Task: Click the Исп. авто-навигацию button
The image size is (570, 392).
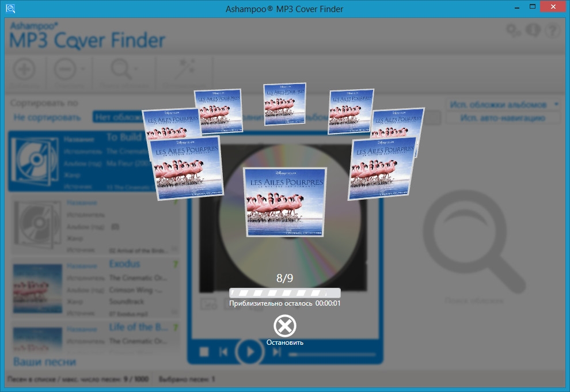Action: pyautogui.click(x=503, y=117)
